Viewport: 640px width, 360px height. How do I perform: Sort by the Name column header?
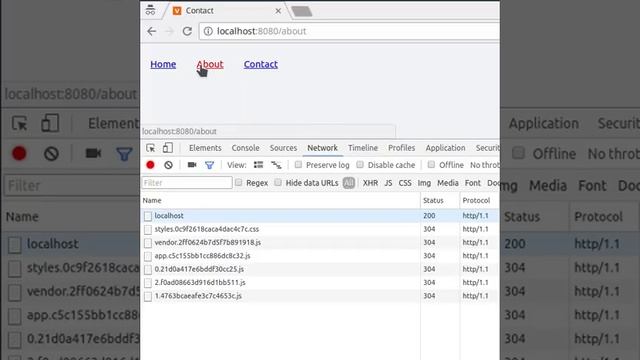(x=280, y=200)
